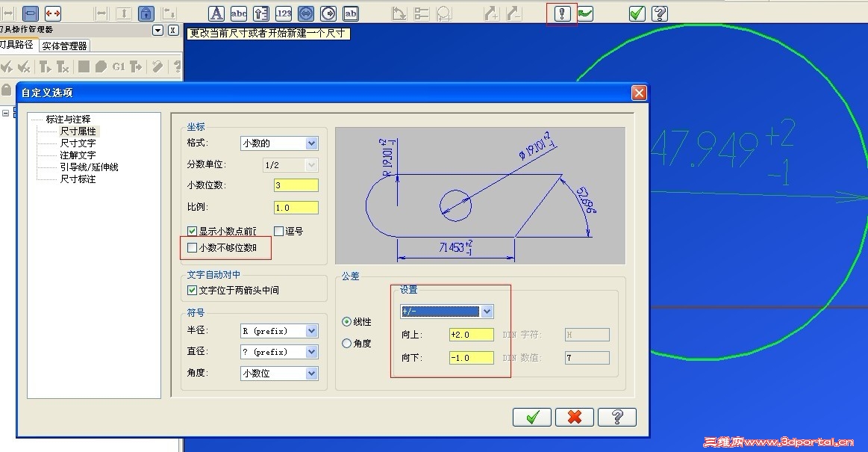Select the 角度 radio button
Viewport: 868px width, 452px height.
point(346,344)
